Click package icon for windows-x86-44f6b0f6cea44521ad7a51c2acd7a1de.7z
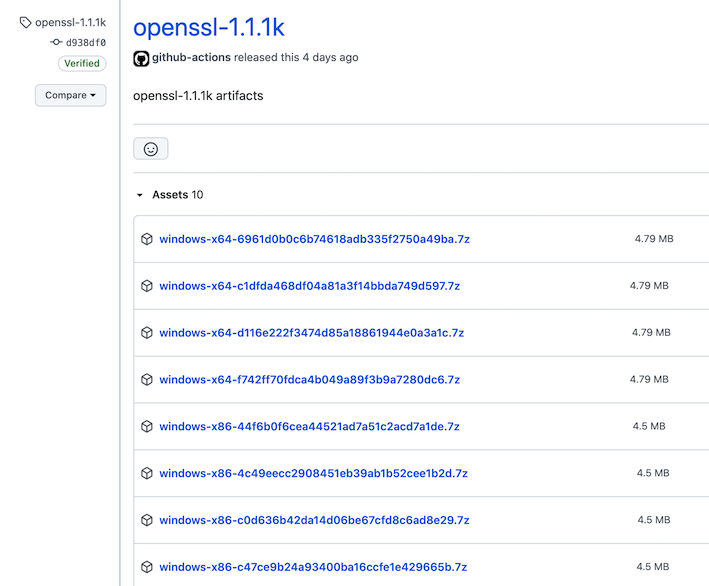Screen dimensions: 709x586 [147, 426]
